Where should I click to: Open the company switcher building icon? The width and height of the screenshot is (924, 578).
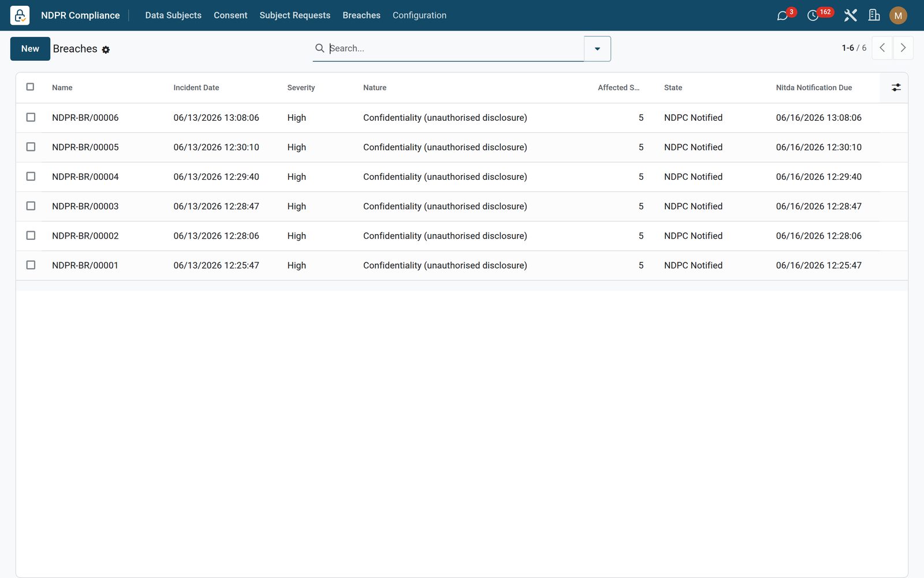coord(874,16)
